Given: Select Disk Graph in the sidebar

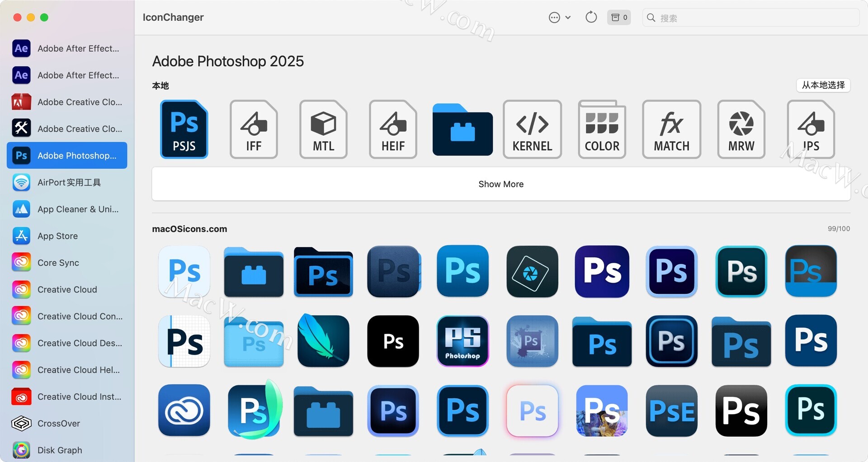Looking at the screenshot, I should [67, 450].
